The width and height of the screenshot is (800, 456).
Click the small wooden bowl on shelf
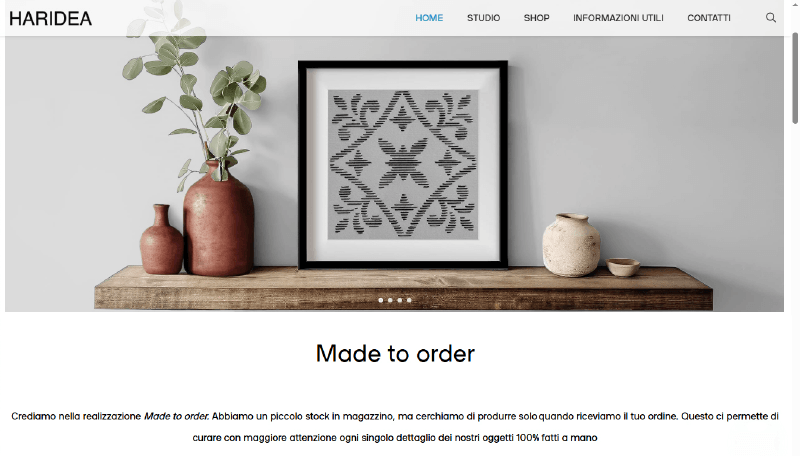pyautogui.click(x=623, y=267)
